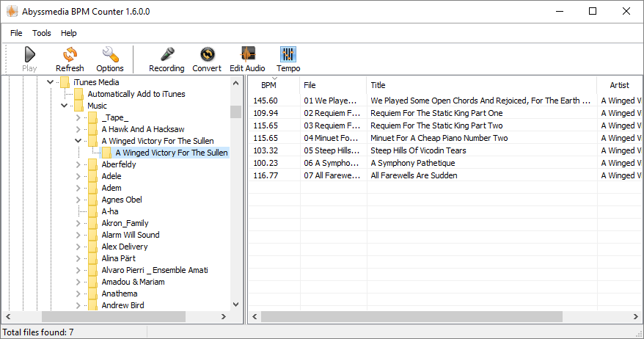Click the Alina Pärt folder icon
This screenshot has width=644, height=339.
pyautogui.click(x=93, y=258)
